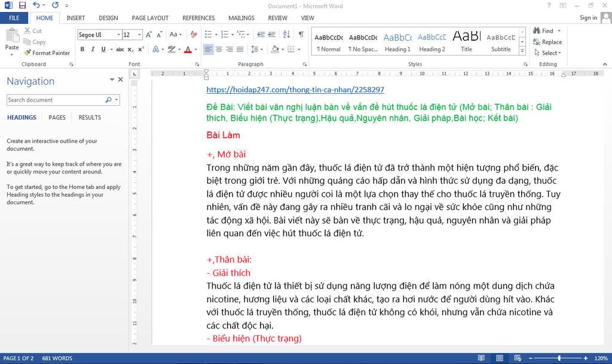Image resolution: width=612 pixels, height=364 pixels.
Task: Click the Replace button in Editing
Action: click(x=551, y=42)
